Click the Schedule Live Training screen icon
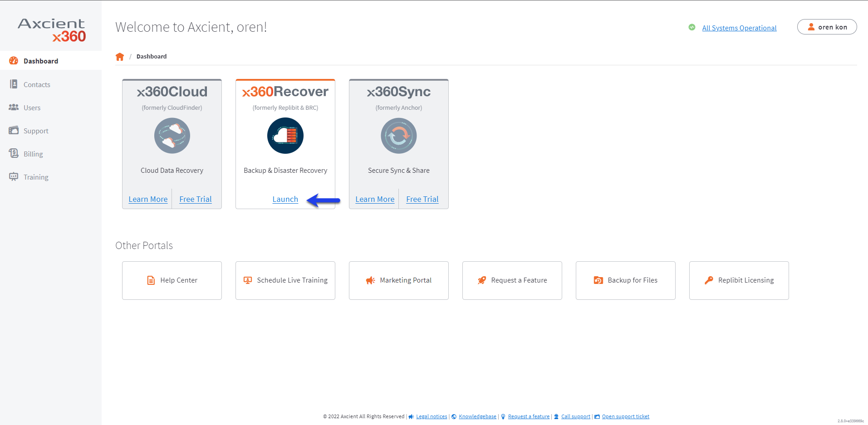 (248, 280)
